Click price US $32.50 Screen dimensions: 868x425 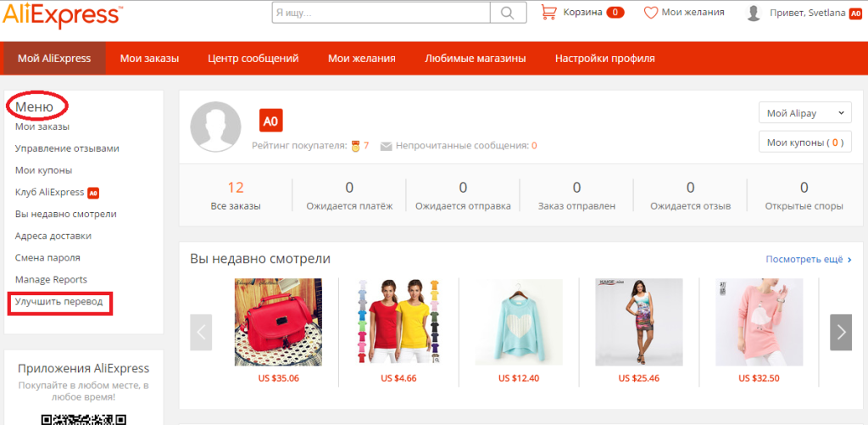(759, 379)
